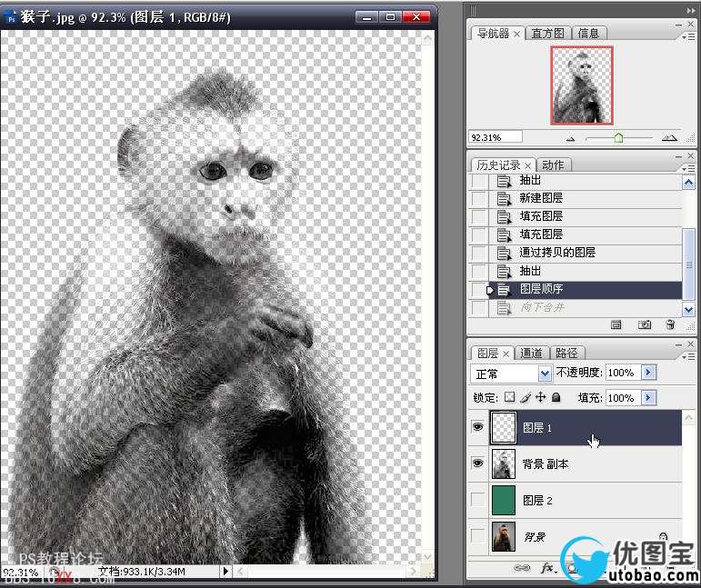Select the 背景 副本 layer
The image size is (701, 588).
(586, 463)
